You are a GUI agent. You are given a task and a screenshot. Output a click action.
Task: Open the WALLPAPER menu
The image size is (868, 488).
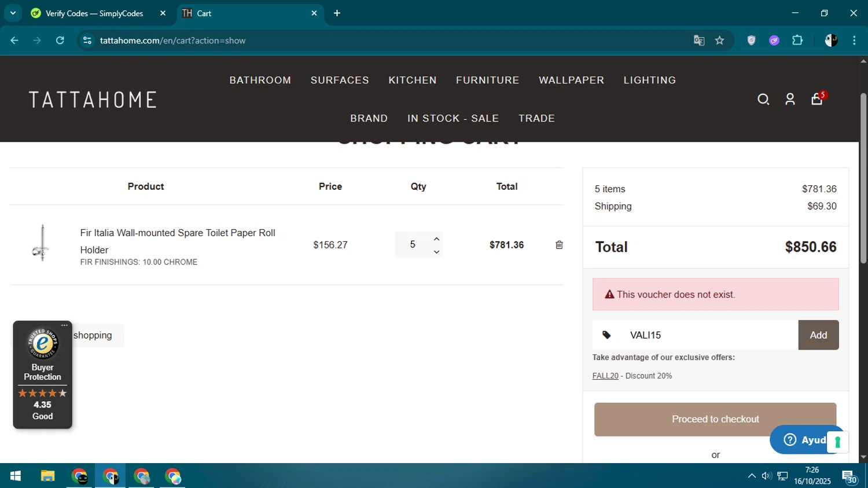[x=571, y=80]
